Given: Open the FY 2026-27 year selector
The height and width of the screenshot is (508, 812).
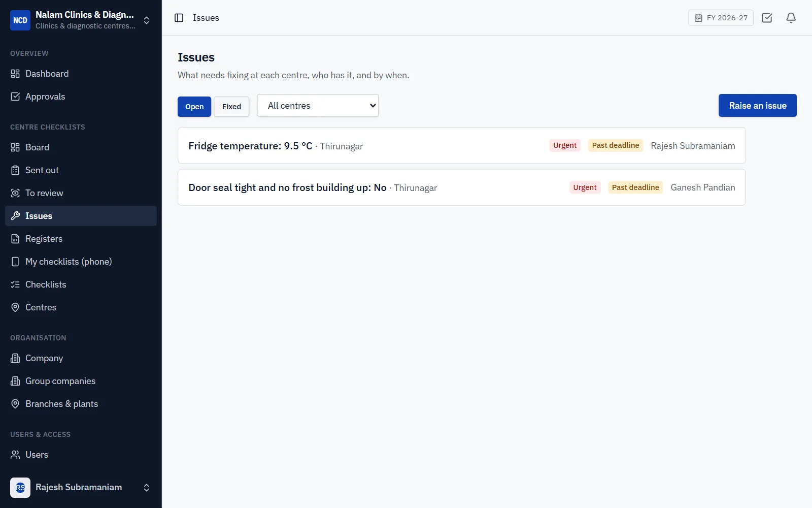Looking at the screenshot, I should (721, 18).
